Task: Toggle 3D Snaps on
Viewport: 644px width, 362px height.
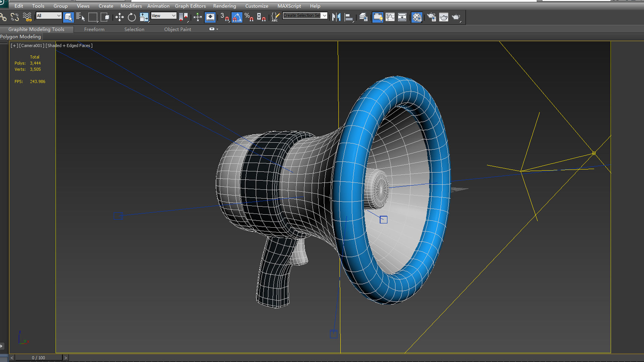Action: click(224, 17)
